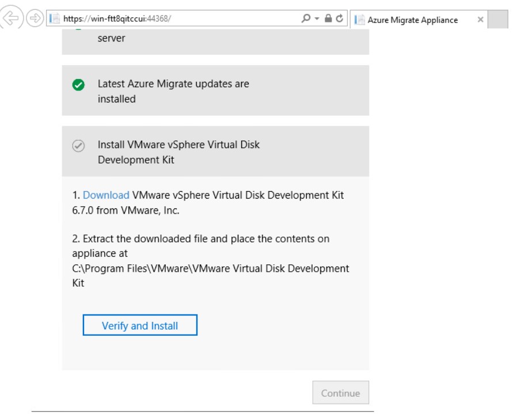Click the browser Back arrow button
The image size is (532, 414).
11,17
